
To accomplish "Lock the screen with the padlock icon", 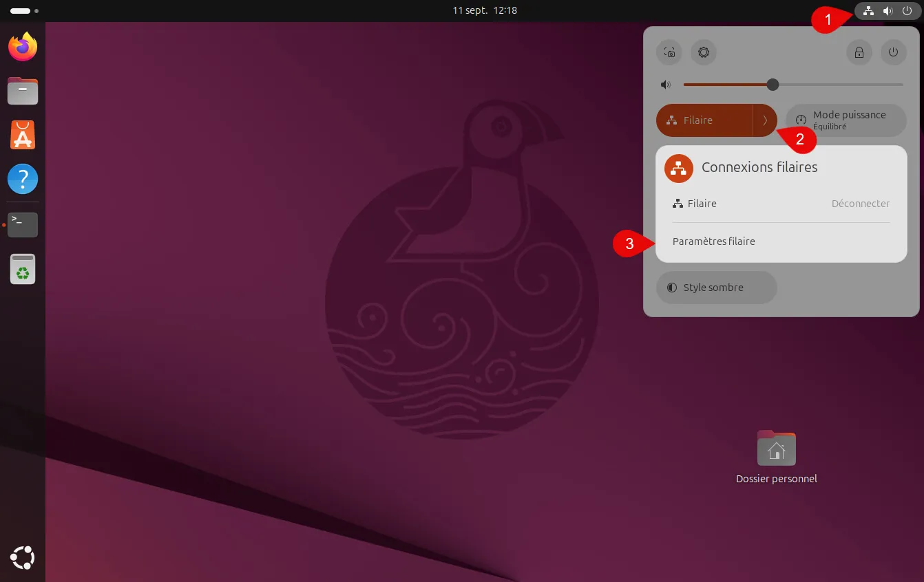I will 859,52.
